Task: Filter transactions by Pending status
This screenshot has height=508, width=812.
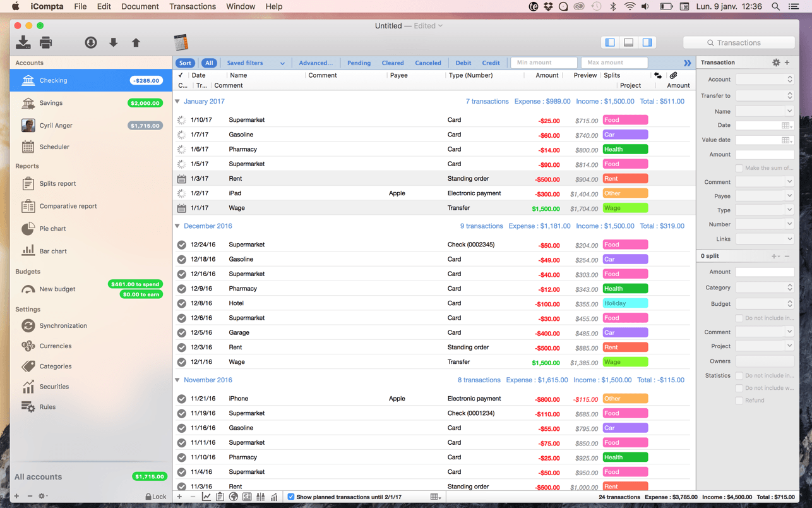Action: tap(359, 63)
